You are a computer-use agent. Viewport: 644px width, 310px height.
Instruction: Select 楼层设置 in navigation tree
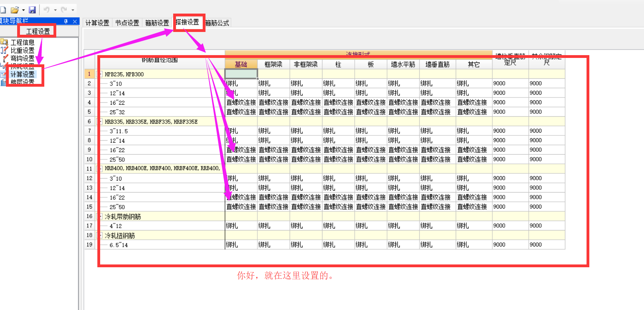click(x=22, y=82)
